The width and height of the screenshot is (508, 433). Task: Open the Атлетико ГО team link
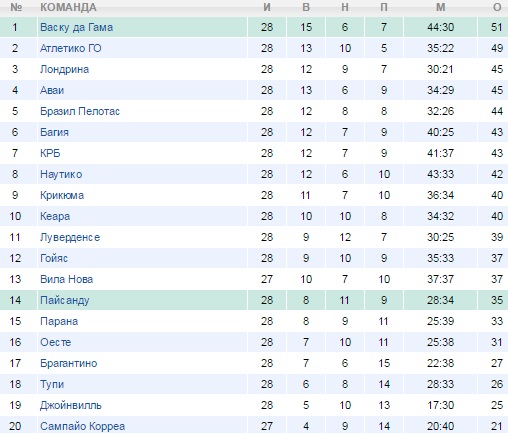coord(71,48)
